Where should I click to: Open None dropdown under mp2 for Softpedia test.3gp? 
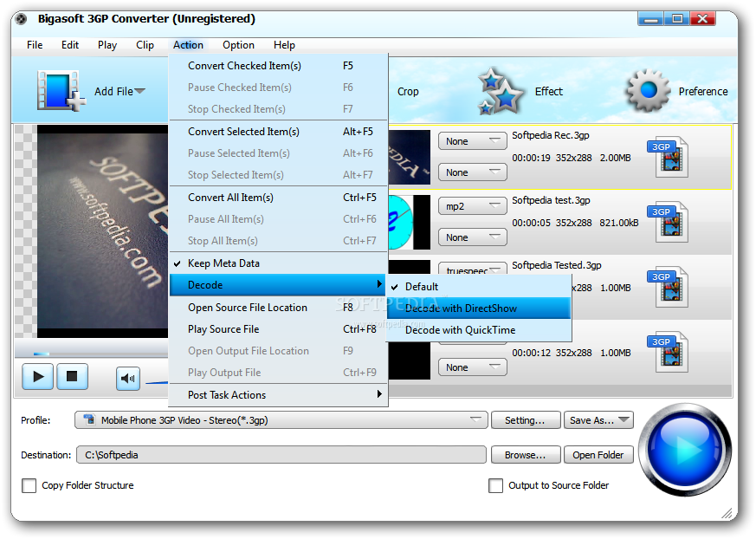[x=473, y=237]
